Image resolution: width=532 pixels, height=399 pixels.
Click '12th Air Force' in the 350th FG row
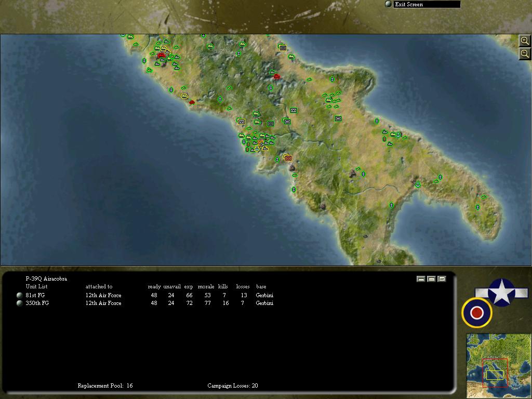click(103, 303)
